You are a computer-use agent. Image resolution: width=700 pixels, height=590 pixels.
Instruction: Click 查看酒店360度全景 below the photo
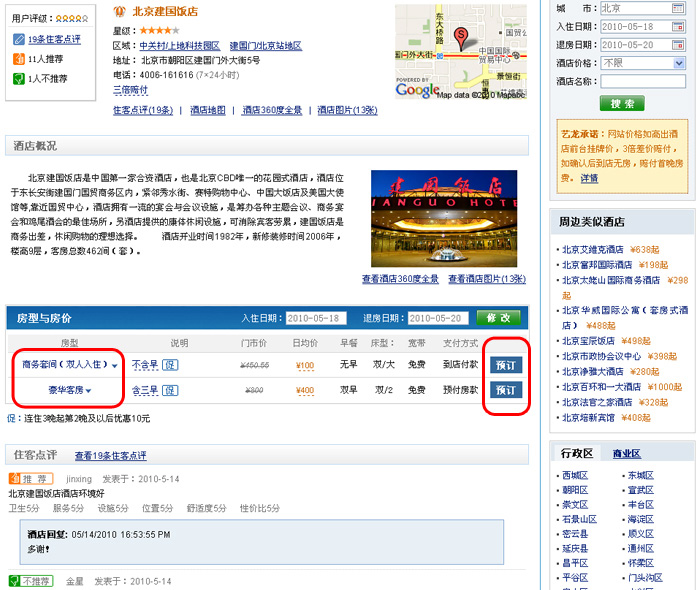[x=400, y=279]
